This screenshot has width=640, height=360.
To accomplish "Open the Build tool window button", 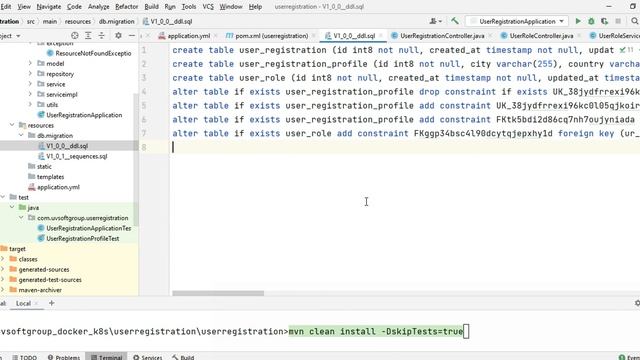I will (x=183, y=357).
